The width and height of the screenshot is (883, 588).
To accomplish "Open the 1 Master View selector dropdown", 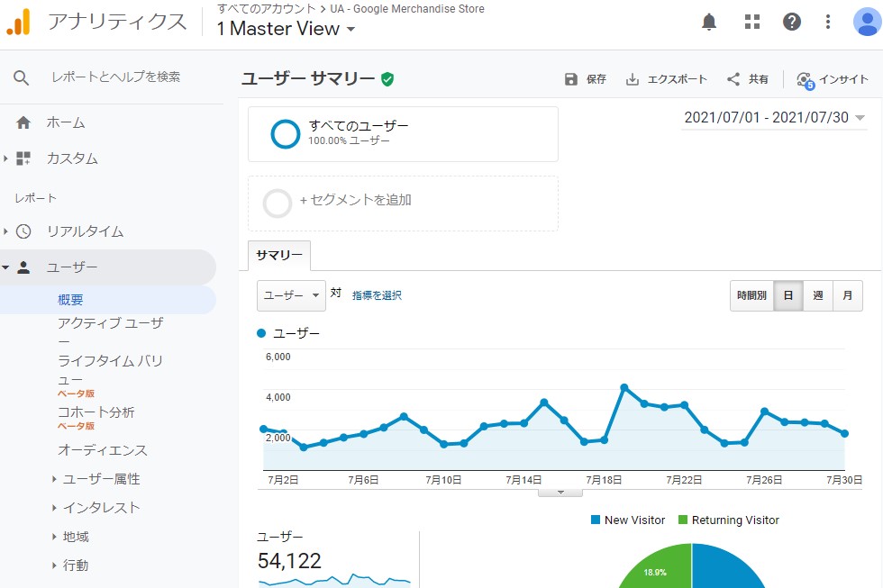I will pos(287,29).
